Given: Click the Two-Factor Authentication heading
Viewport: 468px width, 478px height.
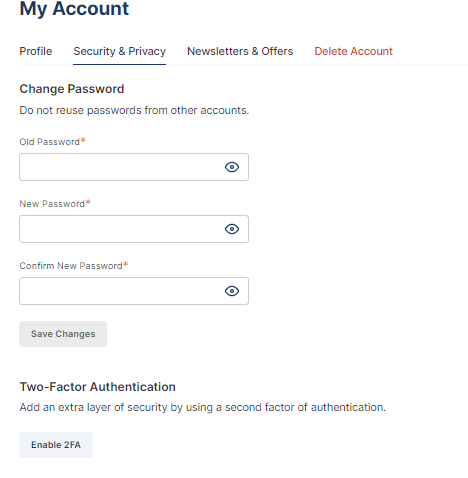Looking at the screenshot, I should pyautogui.click(x=97, y=387).
